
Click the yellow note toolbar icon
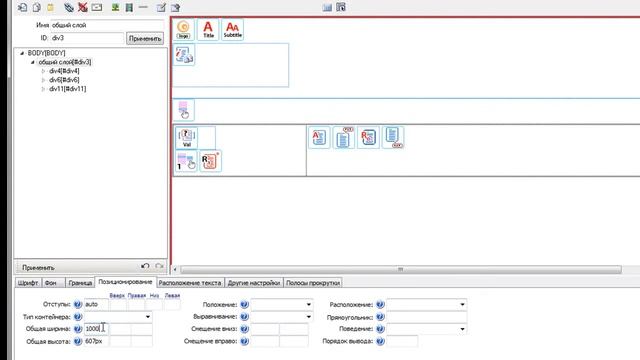pyautogui.click(x=50, y=7)
